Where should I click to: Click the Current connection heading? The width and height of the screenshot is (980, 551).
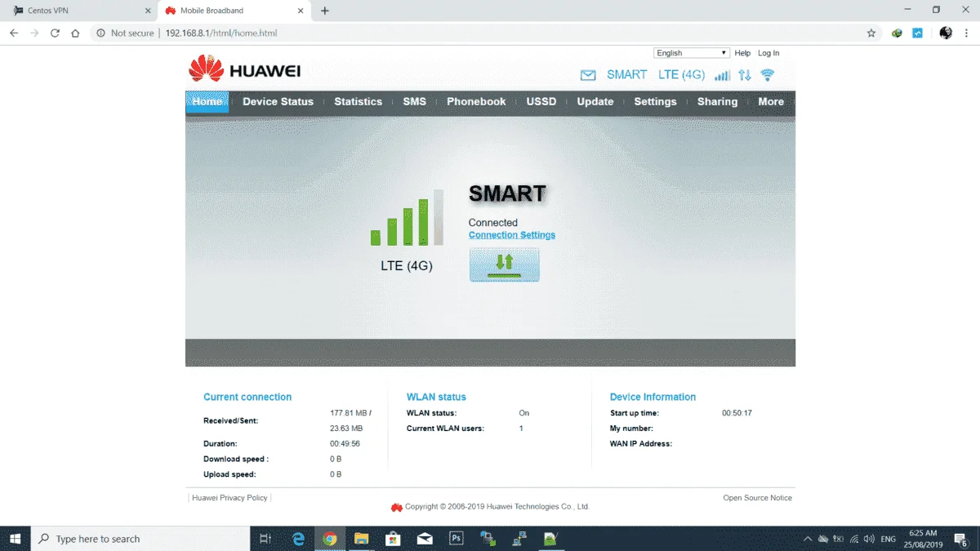[247, 397]
